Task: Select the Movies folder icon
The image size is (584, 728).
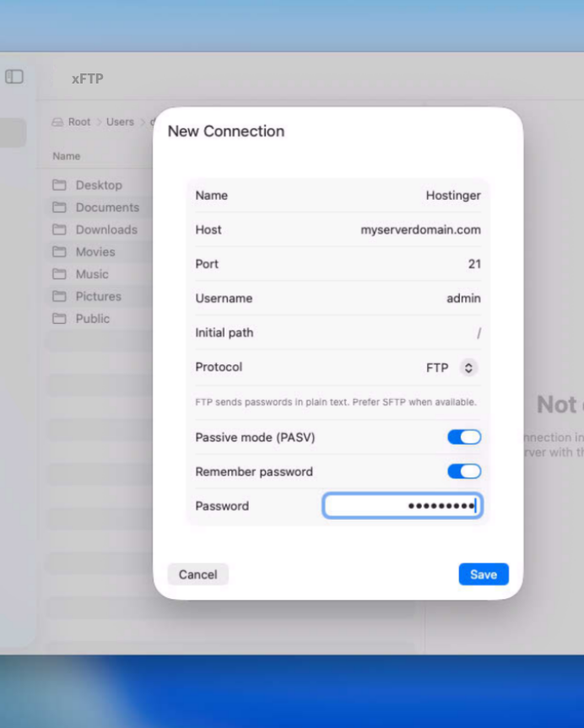Action: click(x=59, y=252)
